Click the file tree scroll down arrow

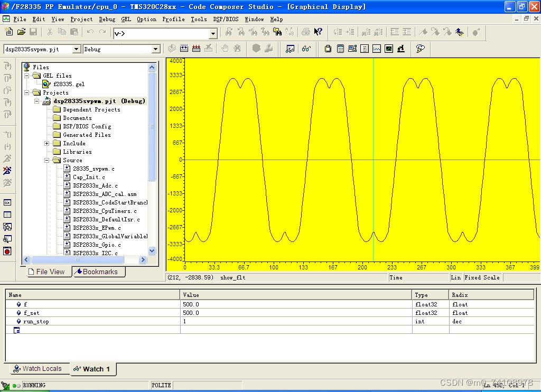152,251
